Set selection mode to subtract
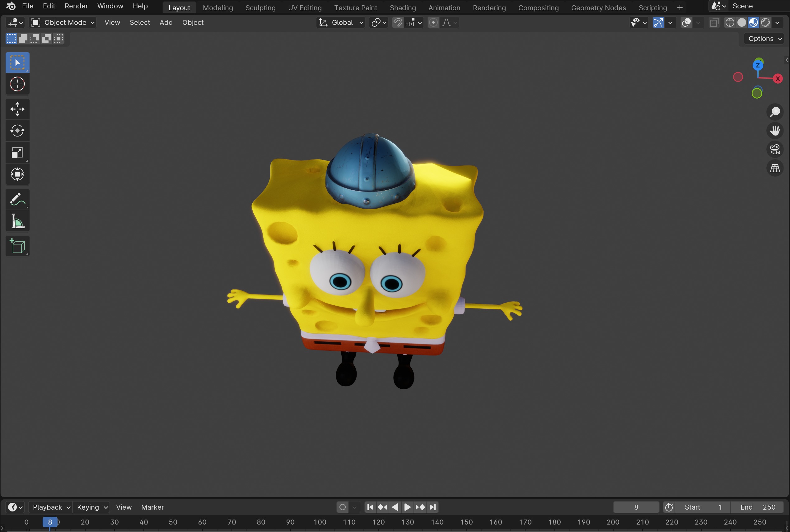The width and height of the screenshot is (790, 532). [x=35, y=38]
